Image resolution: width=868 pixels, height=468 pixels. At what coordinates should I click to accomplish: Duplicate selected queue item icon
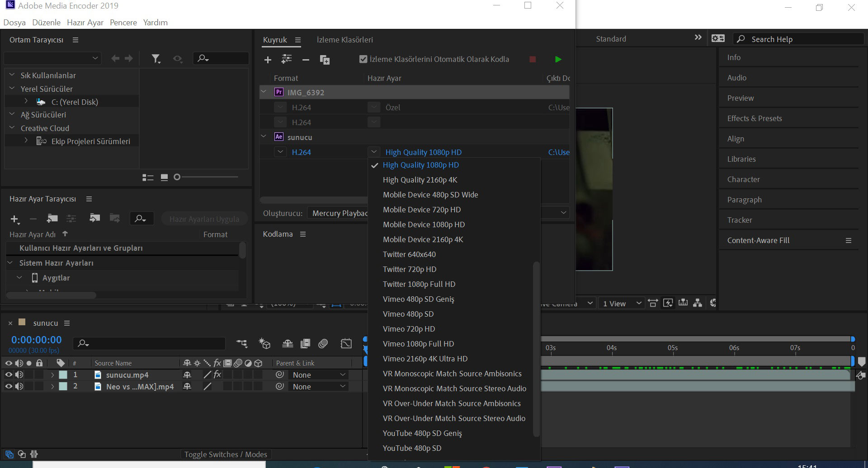[325, 60]
